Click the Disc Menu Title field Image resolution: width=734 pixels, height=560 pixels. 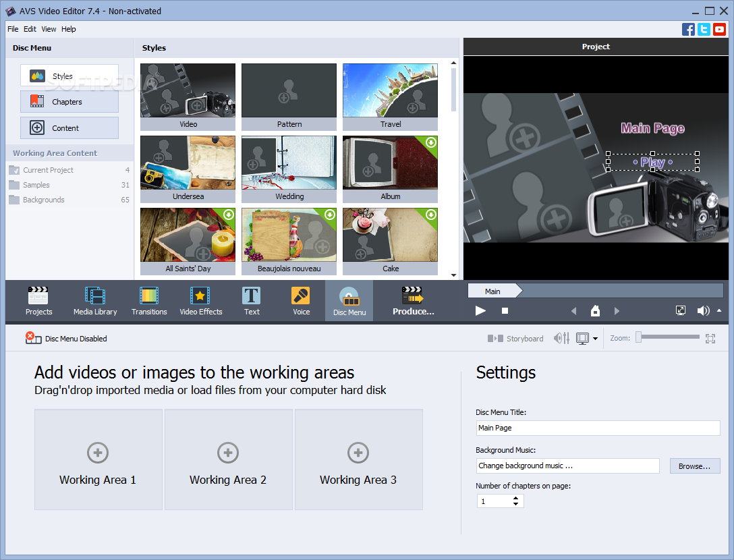[598, 428]
